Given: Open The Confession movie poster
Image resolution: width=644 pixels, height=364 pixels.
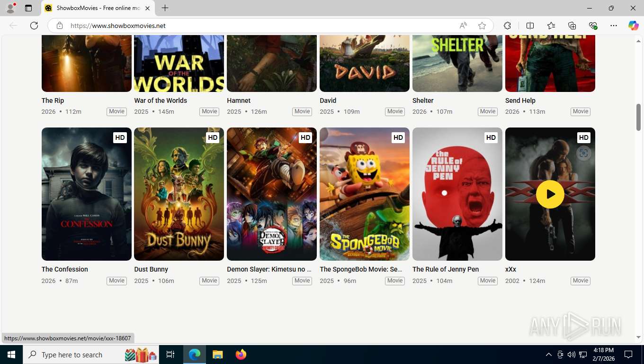Looking at the screenshot, I should (87, 194).
